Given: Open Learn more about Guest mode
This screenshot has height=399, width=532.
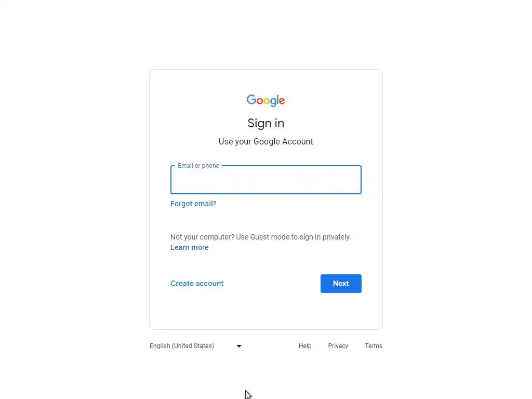Looking at the screenshot, I should tap(189, 247).
